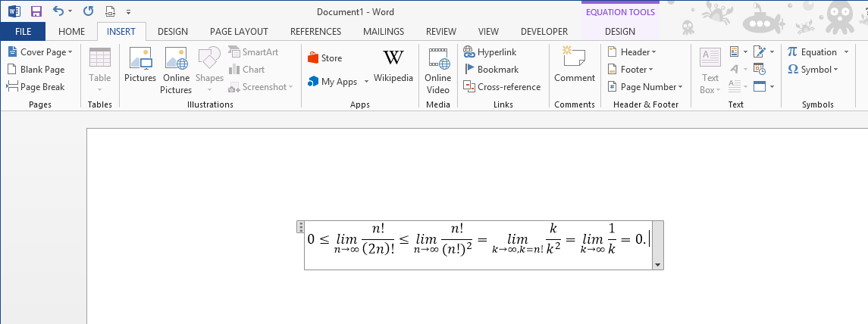The width and height of the screenshot is (868, 324).
Task: Insert a Blank Page
Action: 36,70
